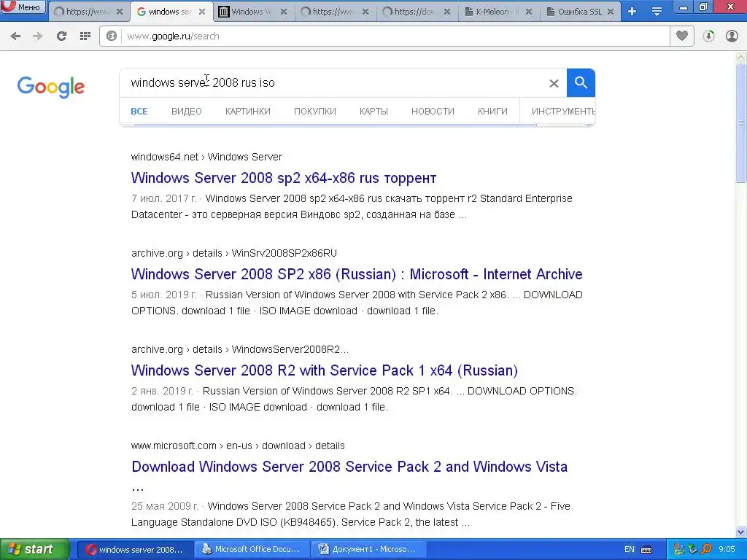This screenshot has height=560, width=747.
Task: Click the EN language indicator
Action: (x=630, y=550)
